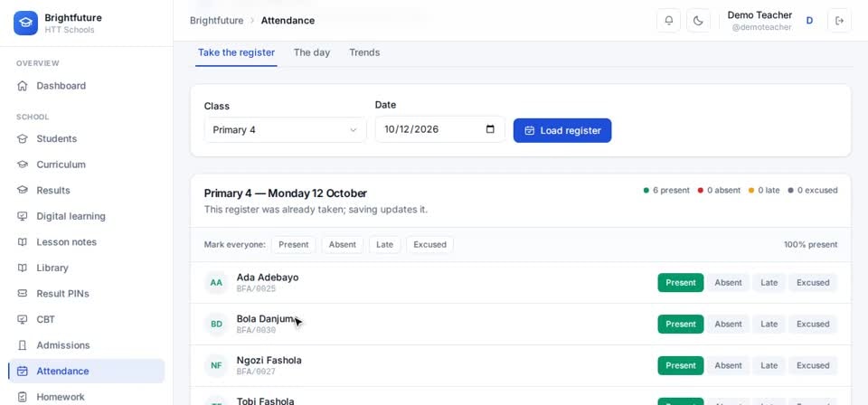868x405 pixels.
Task: Click the Students cap icon
Action: 22,139
